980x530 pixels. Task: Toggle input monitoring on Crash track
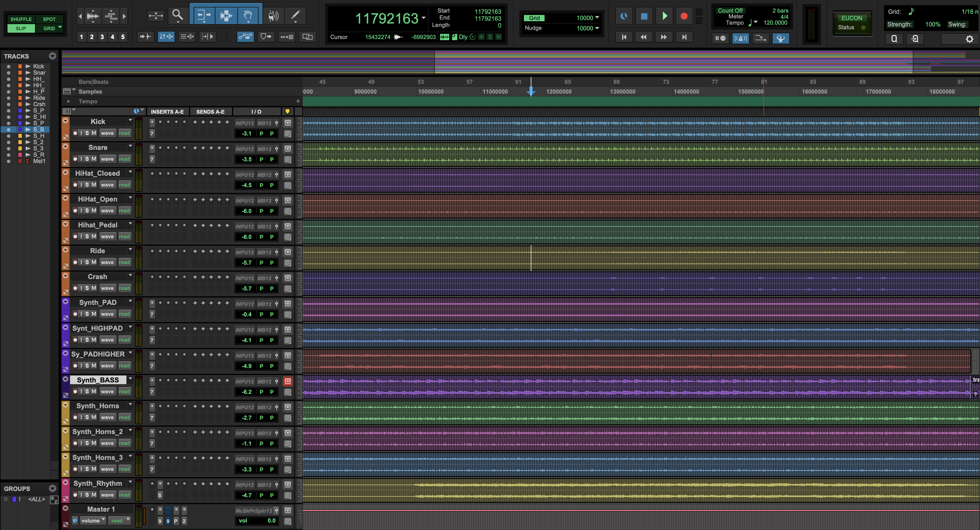coord(81,288)
